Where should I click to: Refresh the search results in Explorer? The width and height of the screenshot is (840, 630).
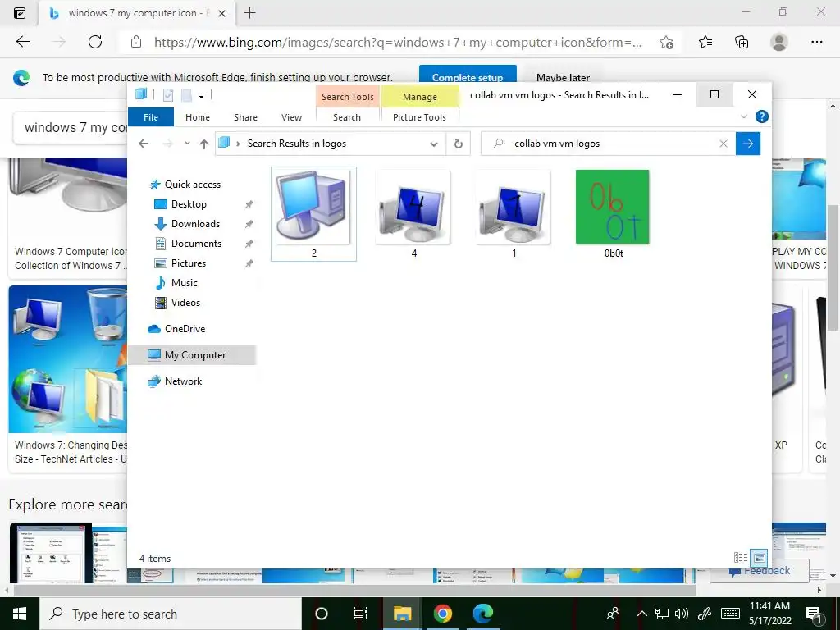click(x=458, y=144)
